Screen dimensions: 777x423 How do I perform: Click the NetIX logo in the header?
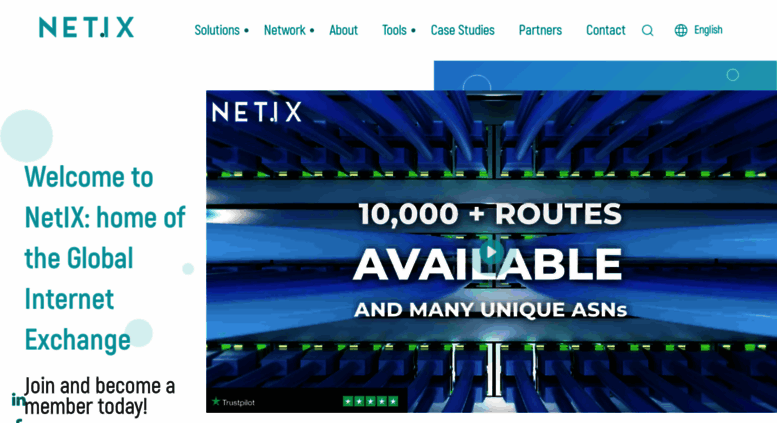[86, 27]
